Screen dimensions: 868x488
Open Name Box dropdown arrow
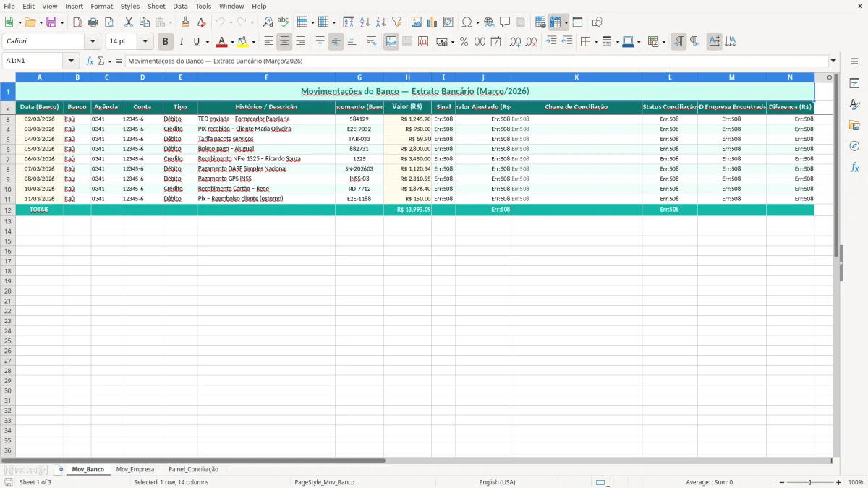click(x=71, y=61)
